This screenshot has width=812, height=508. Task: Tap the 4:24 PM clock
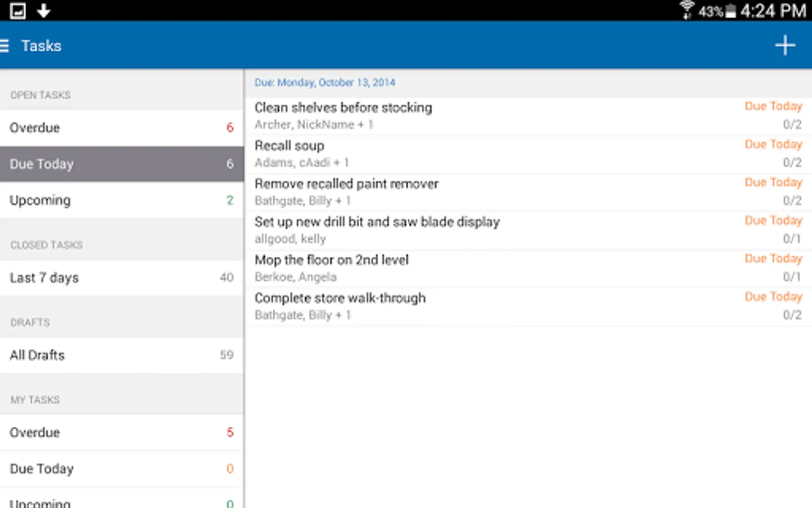[x=773, y=11]
